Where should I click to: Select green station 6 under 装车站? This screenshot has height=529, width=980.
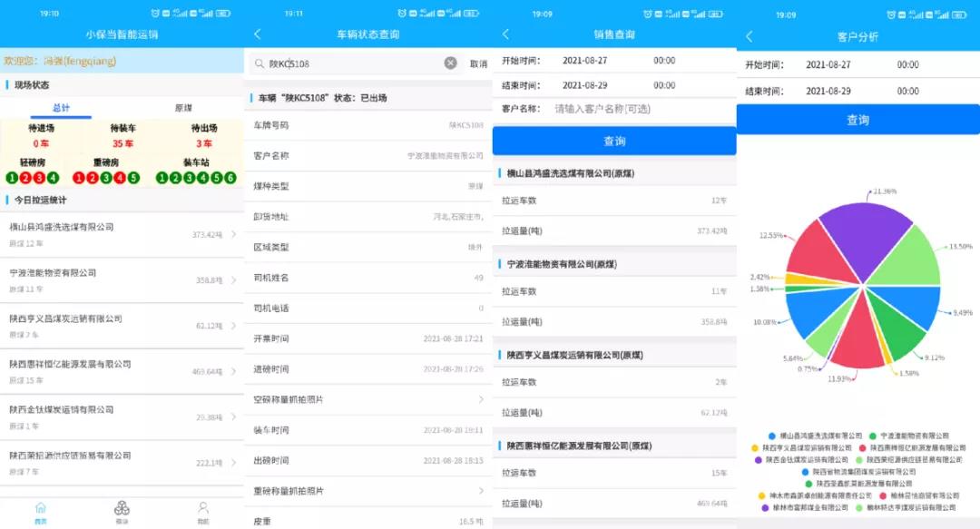(x=230, y=178)
